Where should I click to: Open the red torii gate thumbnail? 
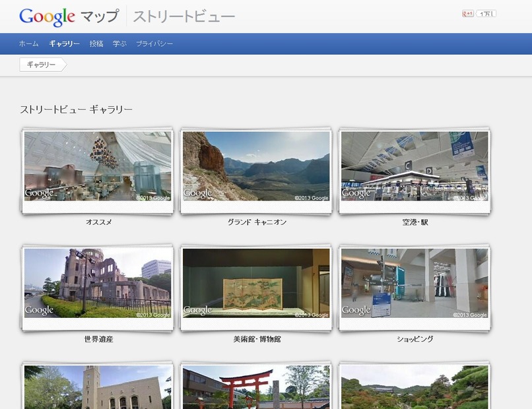click(256, 387)
